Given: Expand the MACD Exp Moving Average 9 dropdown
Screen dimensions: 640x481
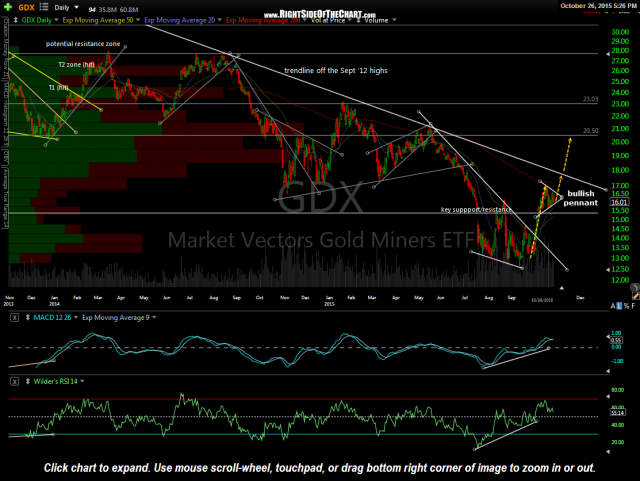Looking at the screenshot, I should coord(154,318).
